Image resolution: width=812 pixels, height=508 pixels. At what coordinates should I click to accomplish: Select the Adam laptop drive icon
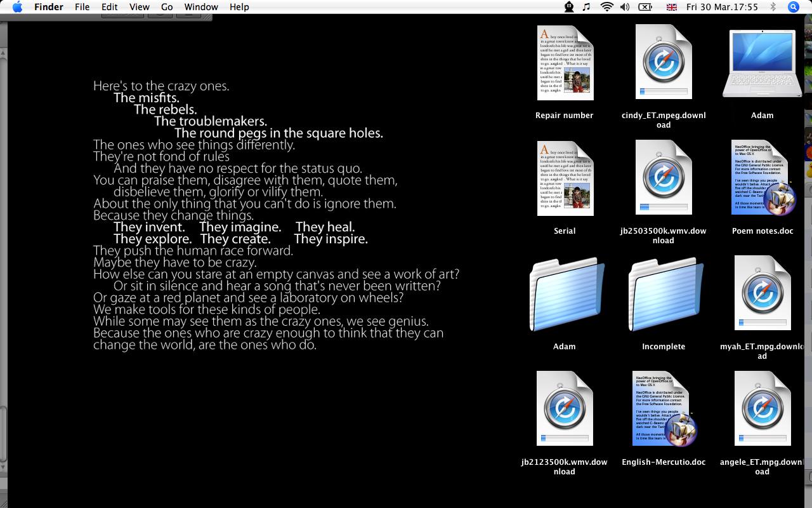pos(763,63)
